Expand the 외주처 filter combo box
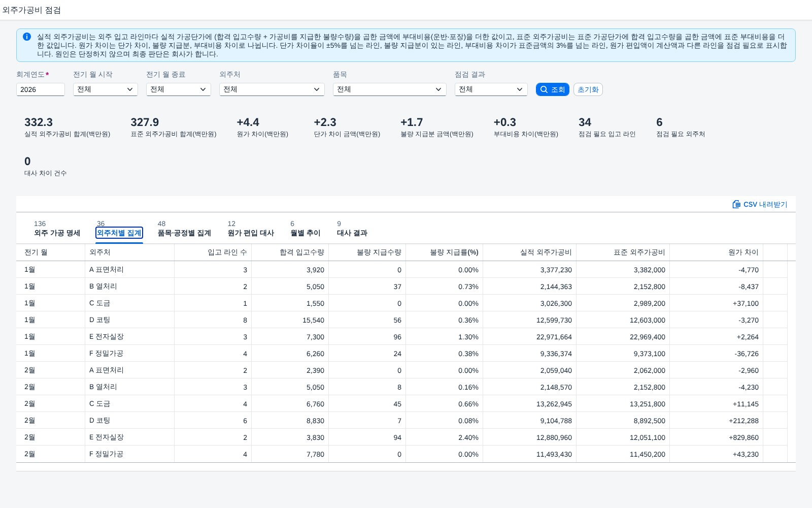 [x=272, y=89]
